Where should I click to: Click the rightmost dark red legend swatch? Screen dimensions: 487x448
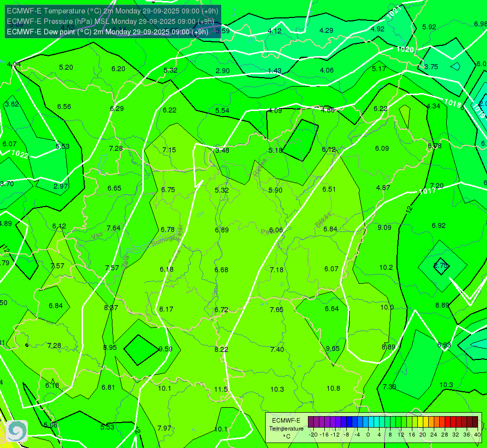click(x=475, y=422)
